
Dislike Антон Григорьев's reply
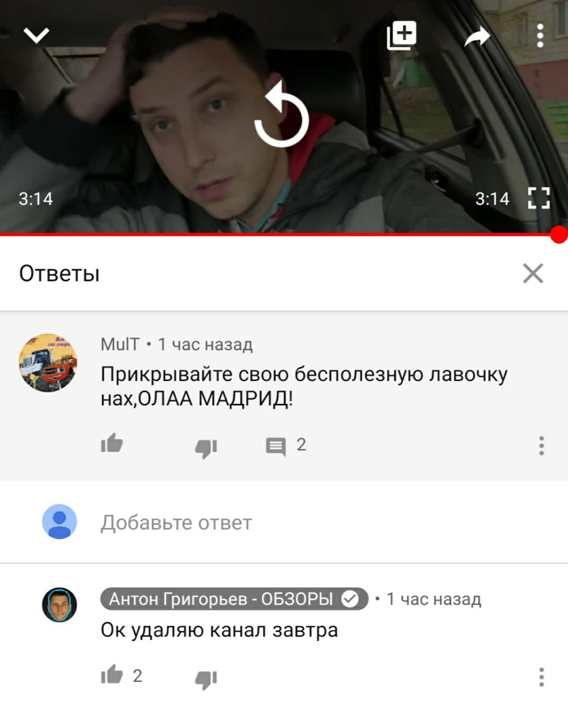206,679
